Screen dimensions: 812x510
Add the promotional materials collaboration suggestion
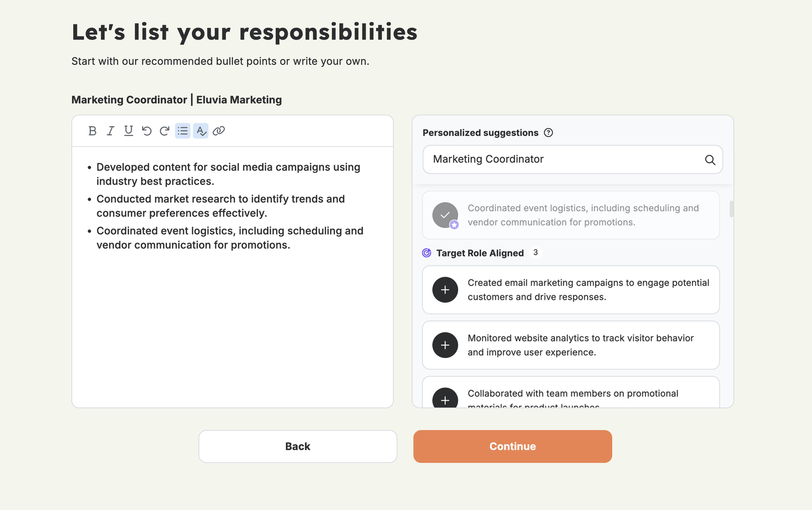click(x=445, y=399)
